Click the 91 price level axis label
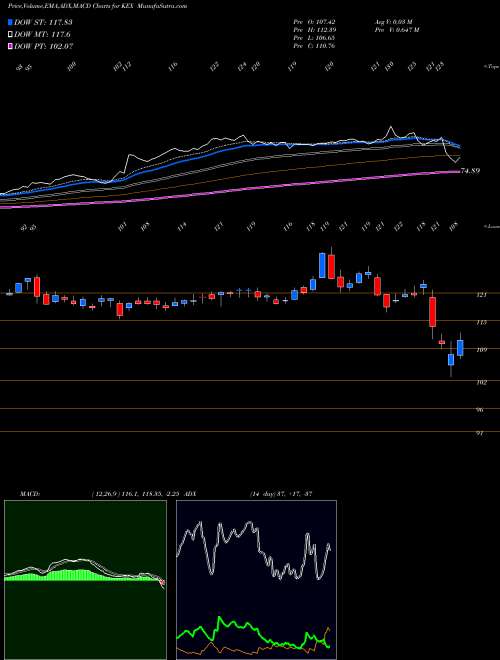The height and width of the screenshot is (660, 500). coord(481,433)
